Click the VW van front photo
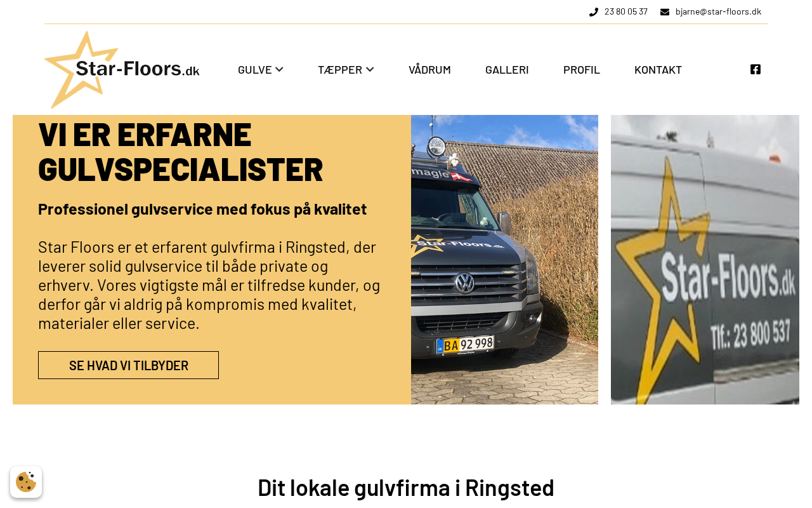Viewport: 812px width, 508px height. click(504, 260)
